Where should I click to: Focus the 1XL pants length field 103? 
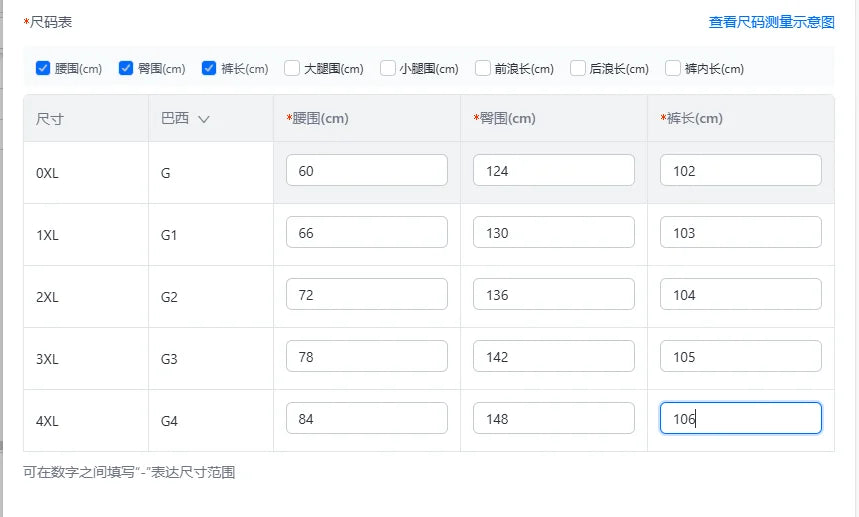tap(740, 232)
